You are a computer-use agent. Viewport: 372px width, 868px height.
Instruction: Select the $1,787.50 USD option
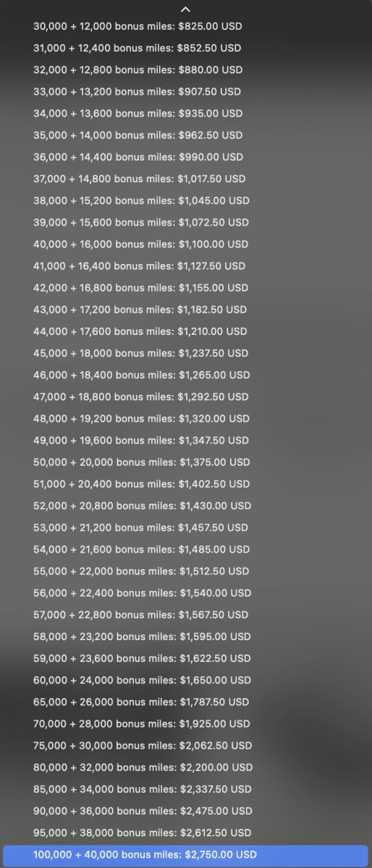point(186,702)
